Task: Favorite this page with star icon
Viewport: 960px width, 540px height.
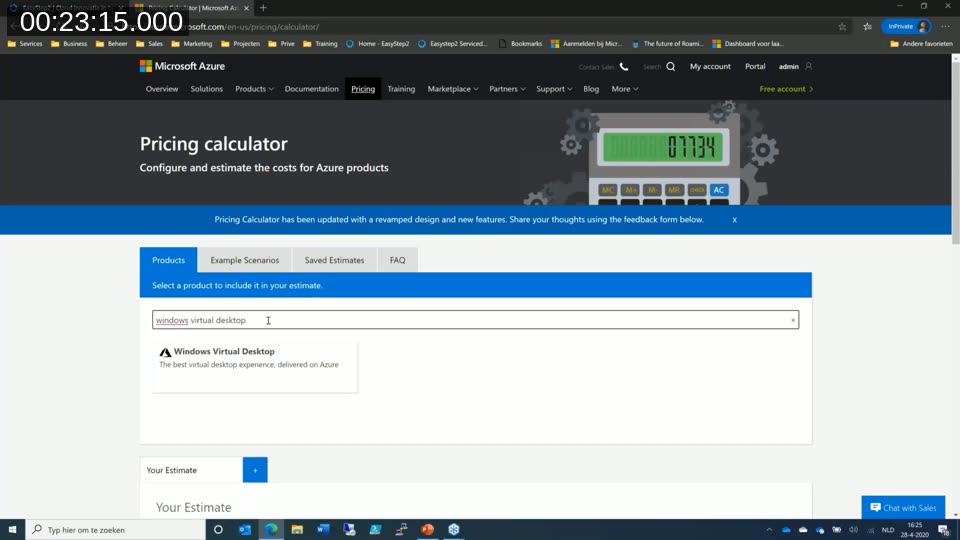Action: (x=842, y=27)
